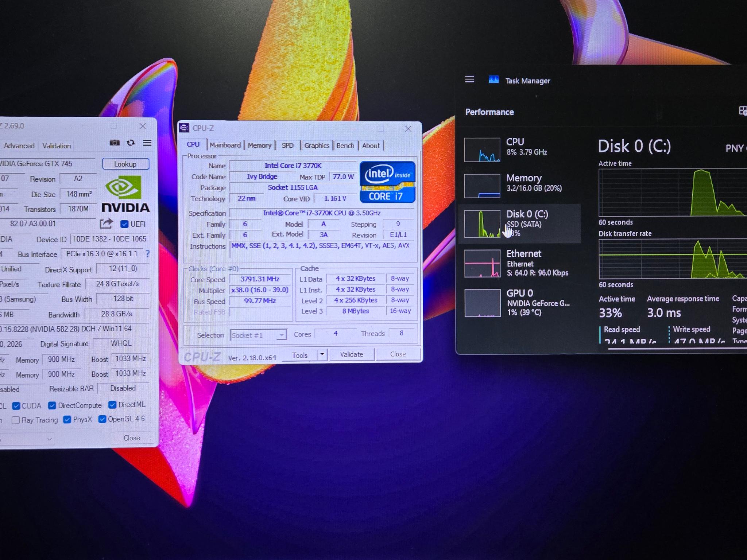Click the Multiplier value x38.0
The image size is (747, 560).
coord(260,290)
